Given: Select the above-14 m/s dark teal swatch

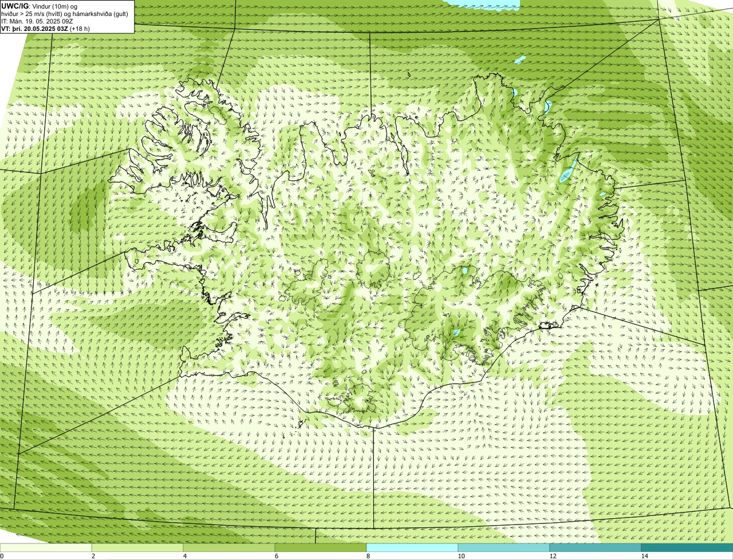Looking at the screenshot, I should tap(687, 548).
